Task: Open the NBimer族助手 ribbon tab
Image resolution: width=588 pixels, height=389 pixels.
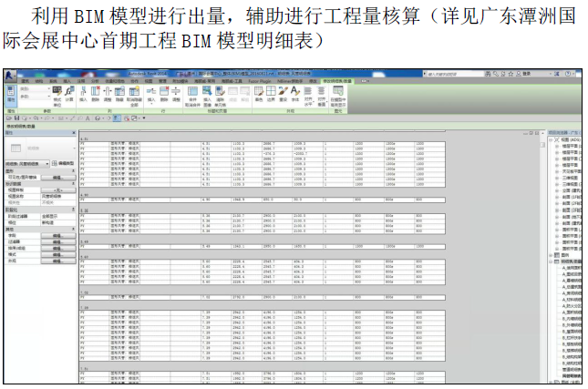Action: click(x=290, y=81)
